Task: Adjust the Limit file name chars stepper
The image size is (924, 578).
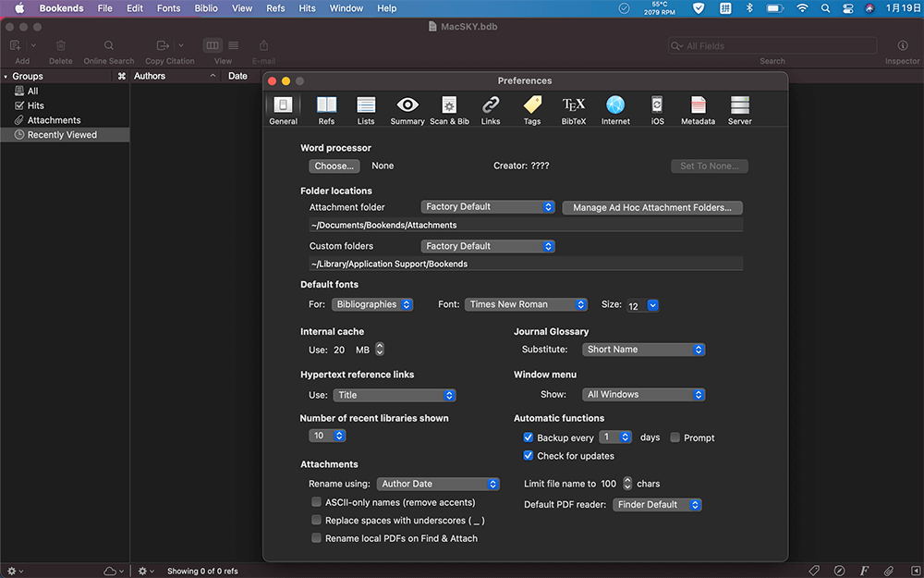Action: point(627,483)
